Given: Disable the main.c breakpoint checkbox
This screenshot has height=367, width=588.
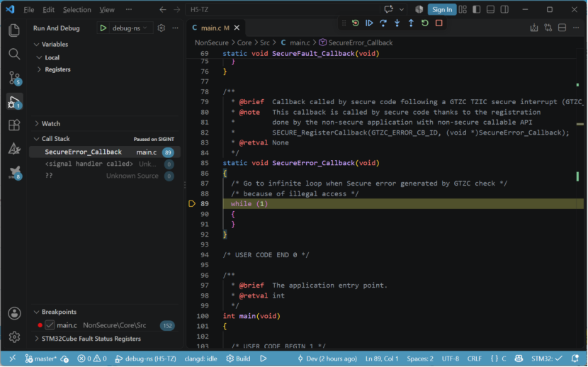Looking at the screenshot, I should click(x=50, y=325).
